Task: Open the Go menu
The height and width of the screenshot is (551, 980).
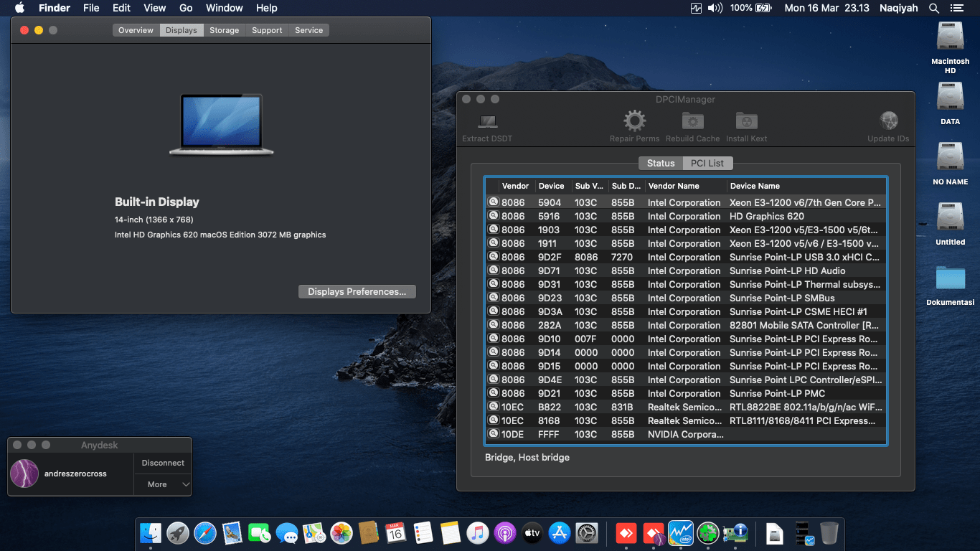Action: click(186, 8)
